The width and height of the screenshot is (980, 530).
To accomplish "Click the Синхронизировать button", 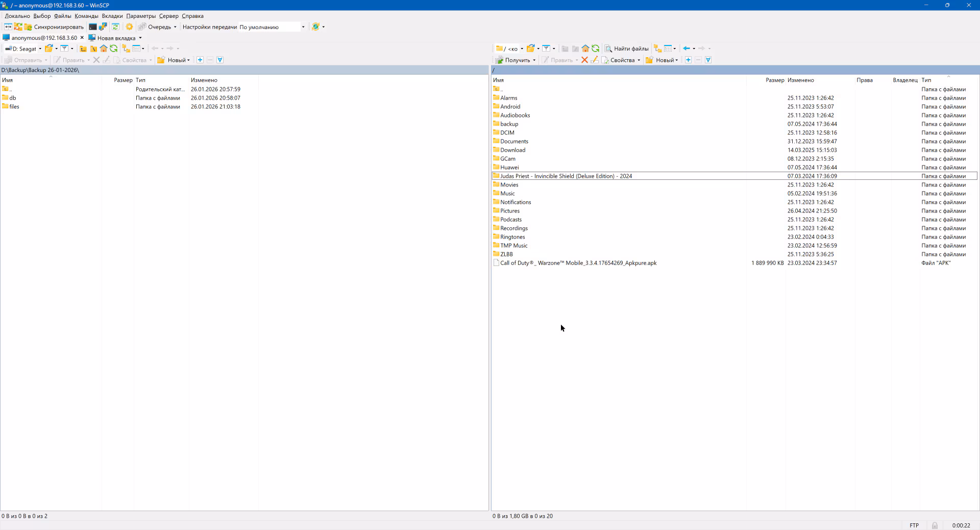I will pyautogui.click(x=54, y=27).
